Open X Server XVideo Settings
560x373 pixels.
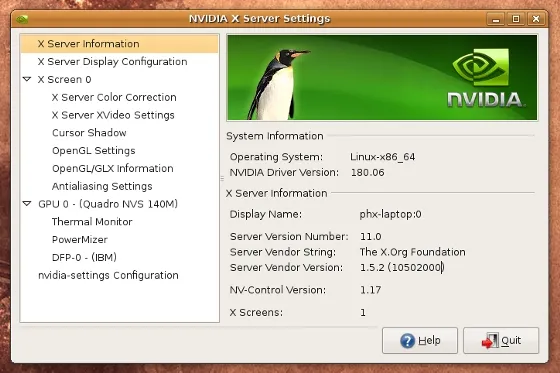(113, 115)
